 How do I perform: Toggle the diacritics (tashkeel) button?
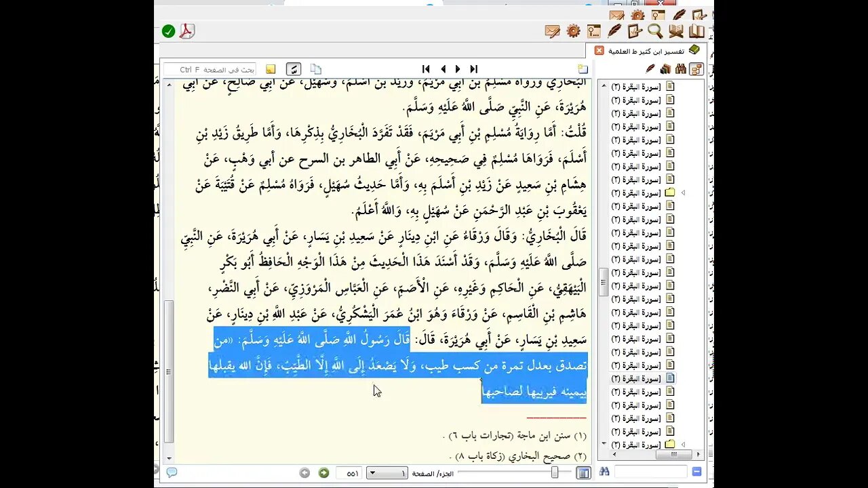pyautogui.click(x=294, y=69)
